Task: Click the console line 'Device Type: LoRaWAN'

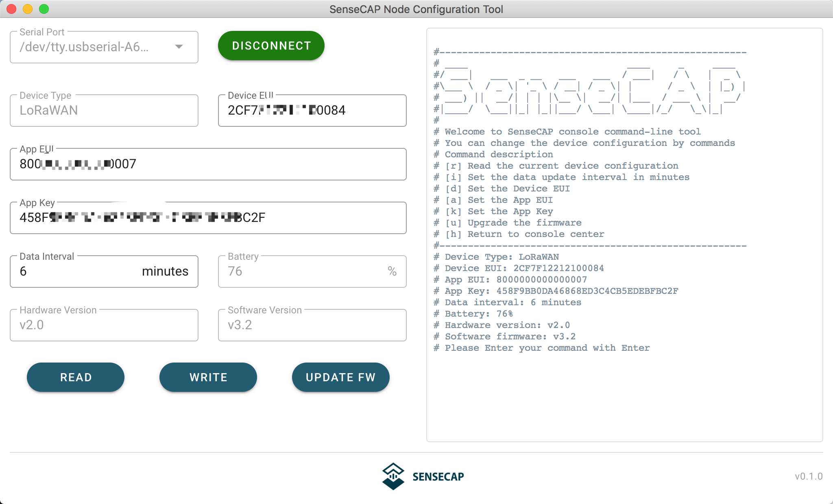Action: tap(496, 257)
